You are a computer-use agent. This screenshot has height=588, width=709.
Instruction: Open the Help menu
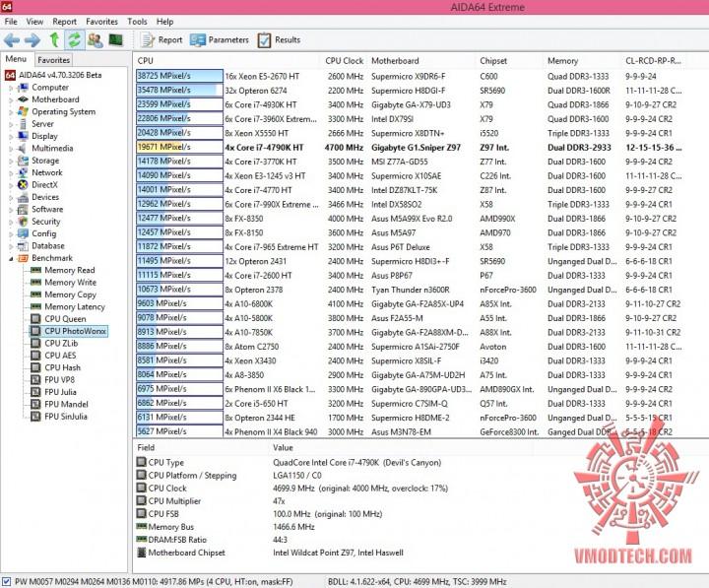[165, 22]
